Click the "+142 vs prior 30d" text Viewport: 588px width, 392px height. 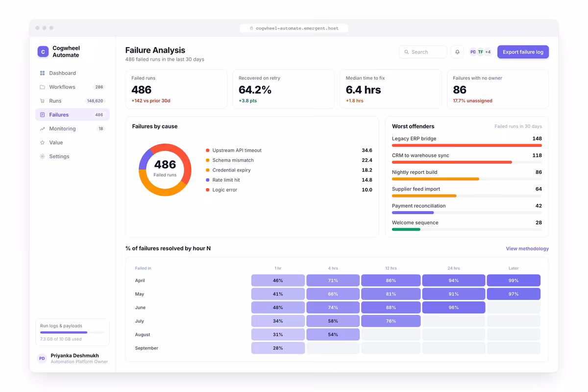[151, 101]
